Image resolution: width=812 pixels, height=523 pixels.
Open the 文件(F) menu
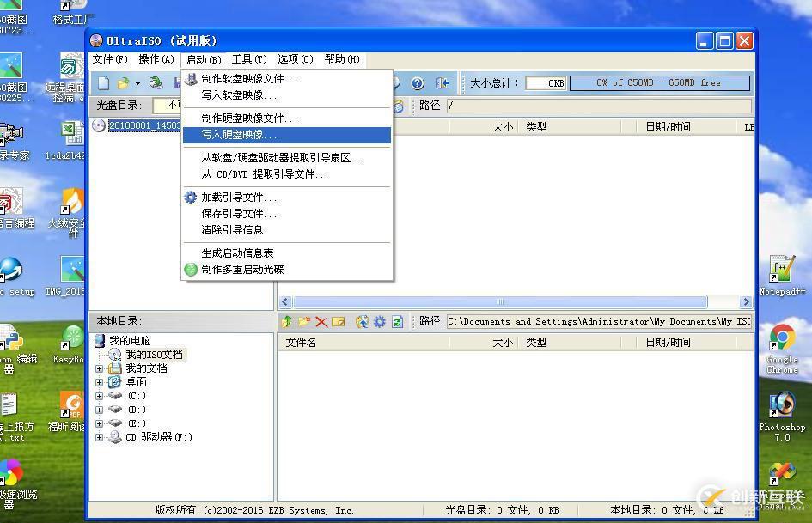click(110, 59)
